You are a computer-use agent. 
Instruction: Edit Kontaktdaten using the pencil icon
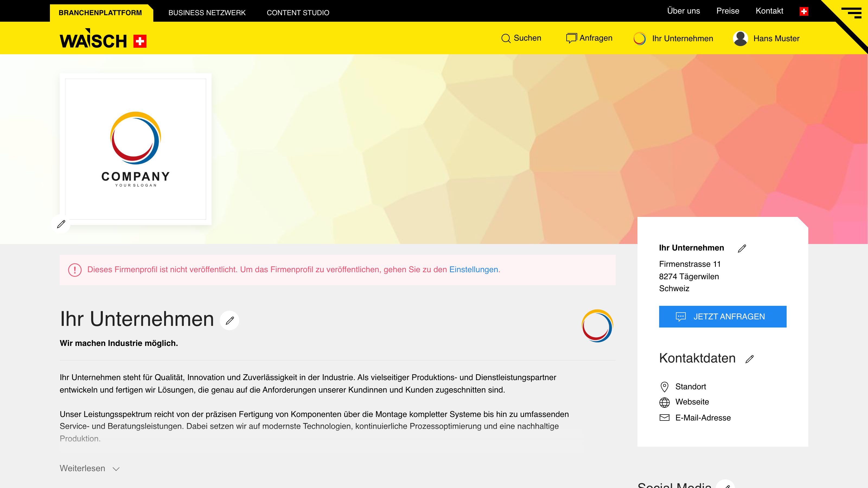click(x=749, y=359)
